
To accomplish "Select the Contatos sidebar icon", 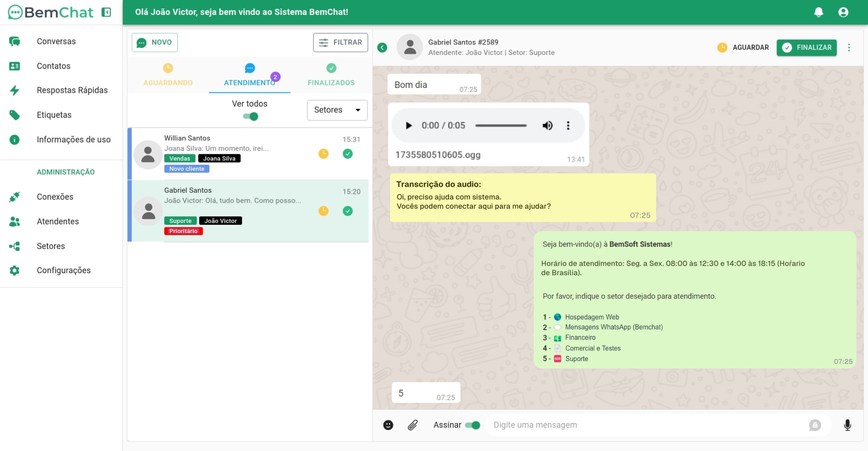I will point(53,66).
